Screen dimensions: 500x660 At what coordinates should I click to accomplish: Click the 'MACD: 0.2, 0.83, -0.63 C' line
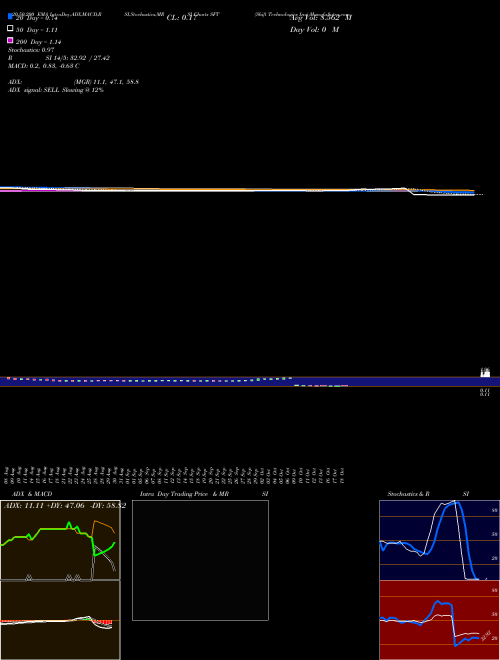coord(43,66)
